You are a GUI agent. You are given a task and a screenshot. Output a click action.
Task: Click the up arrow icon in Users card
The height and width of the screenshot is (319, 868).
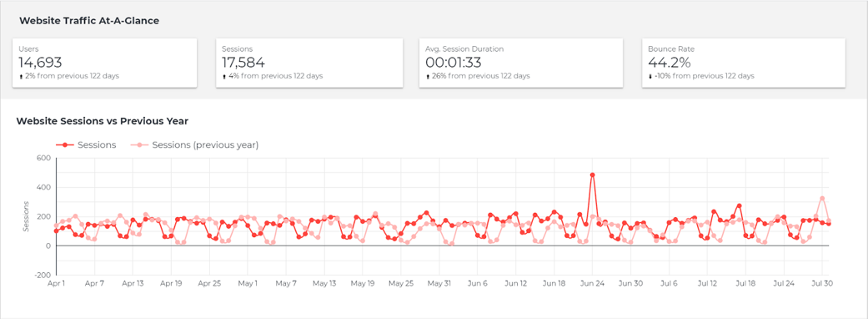click(x=21, y=77)
